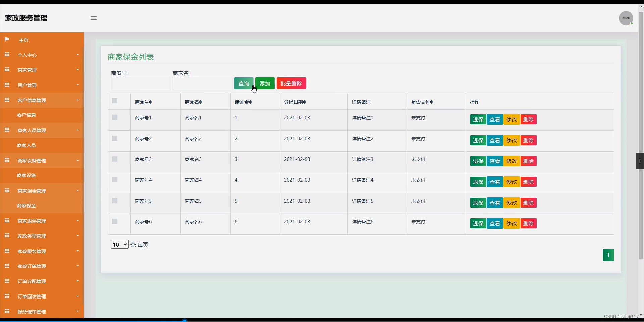Click the hamburger menu icon
The width and height of the screenshot is (644, 322).
click(x=93, y=18)
